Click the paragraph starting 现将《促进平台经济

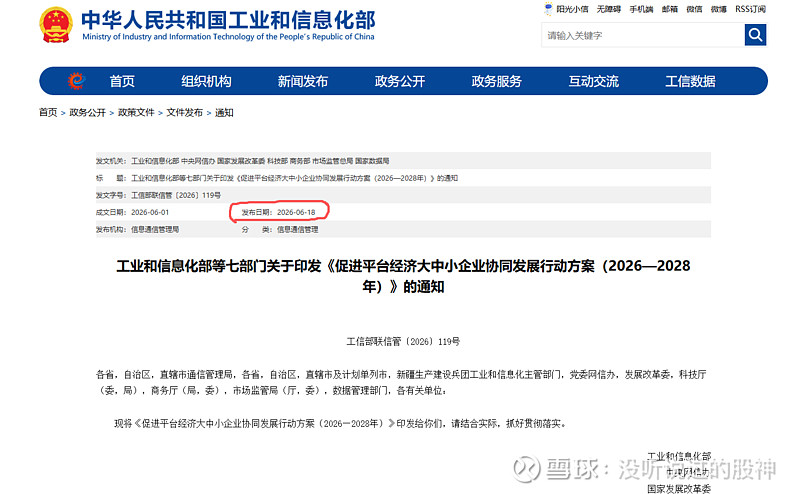(340, 424)
